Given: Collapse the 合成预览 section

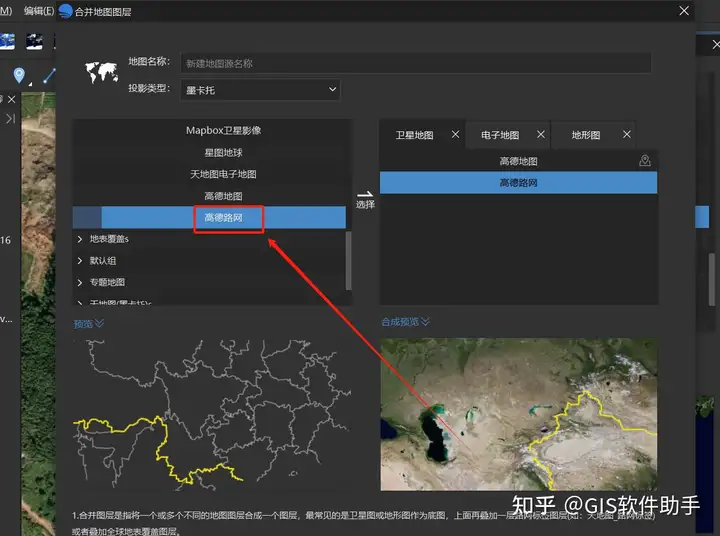Looking at the screenshot, I should [x=405, y=322].
